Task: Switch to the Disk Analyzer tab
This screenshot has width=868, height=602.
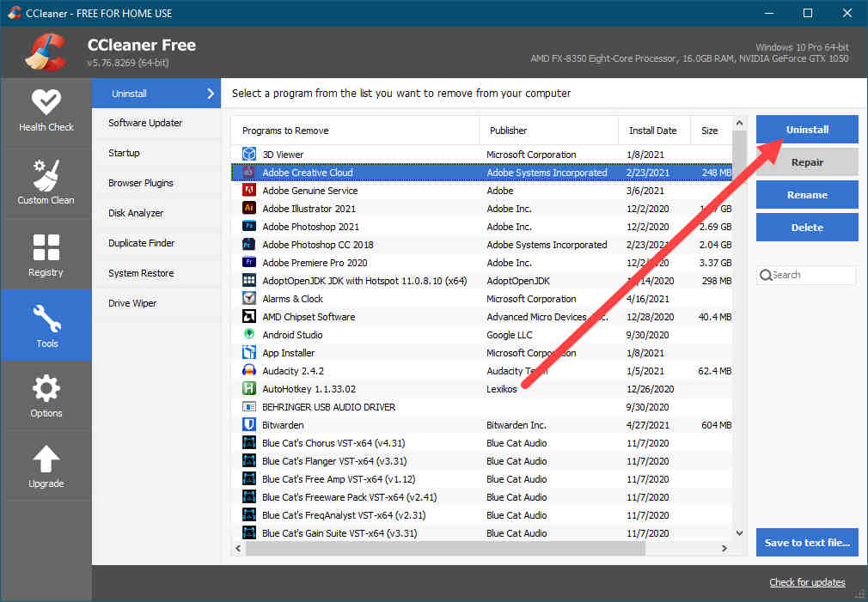Action: click(136, 213)
